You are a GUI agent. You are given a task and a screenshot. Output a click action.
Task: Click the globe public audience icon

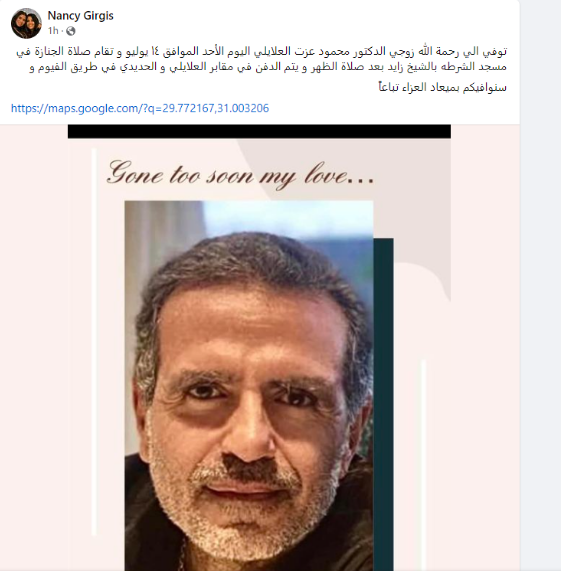(x=71, y=31)
